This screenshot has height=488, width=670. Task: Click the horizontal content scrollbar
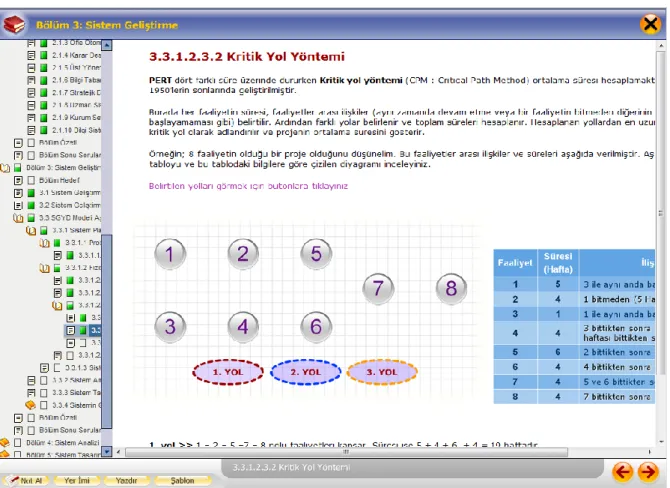346,452
